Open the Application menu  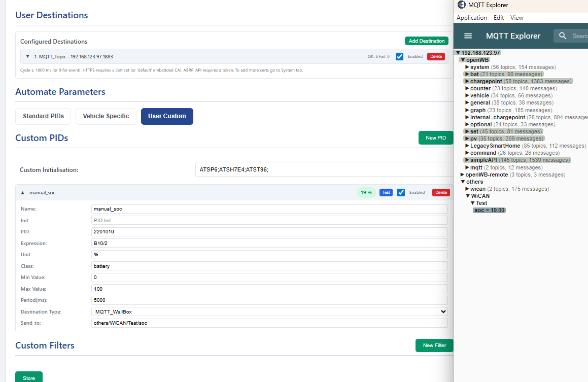click(x=471, y=17)
